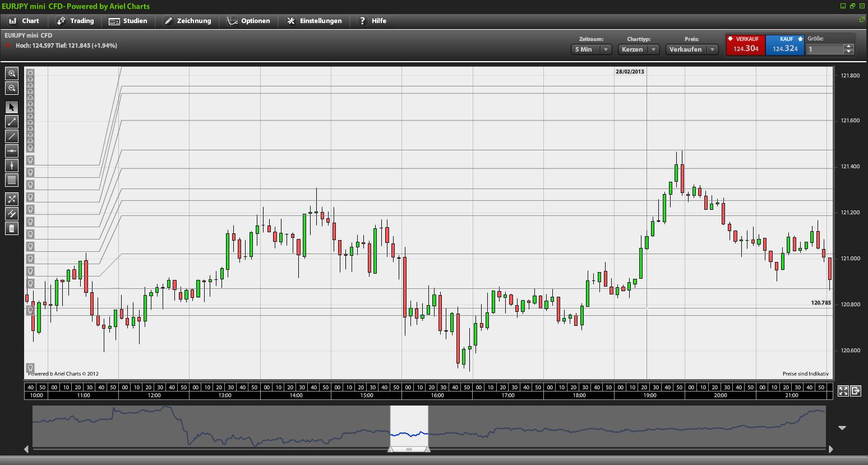Click the 14:00 time axis label

[296, 395]
